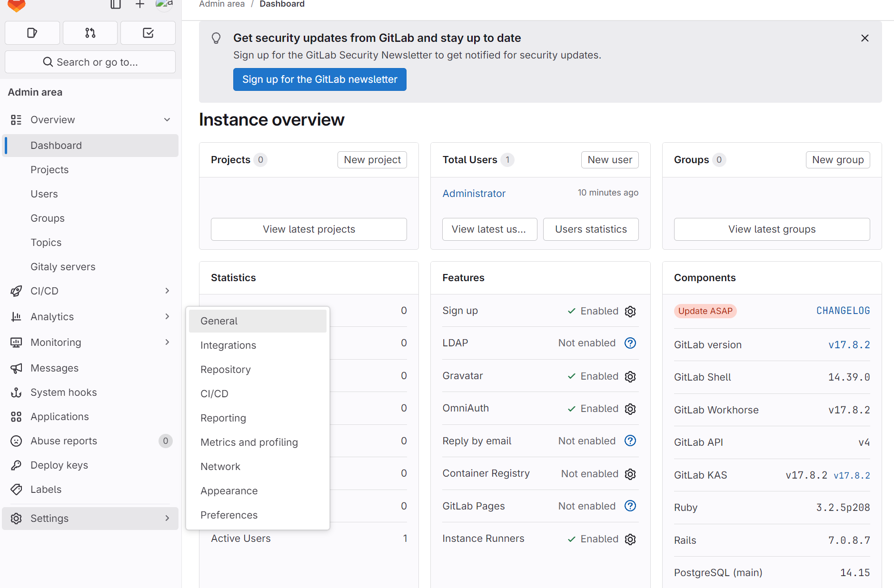Click the Settings gear icon in sidebar
This screenshot has width=894, height=588.
(16, 519)
